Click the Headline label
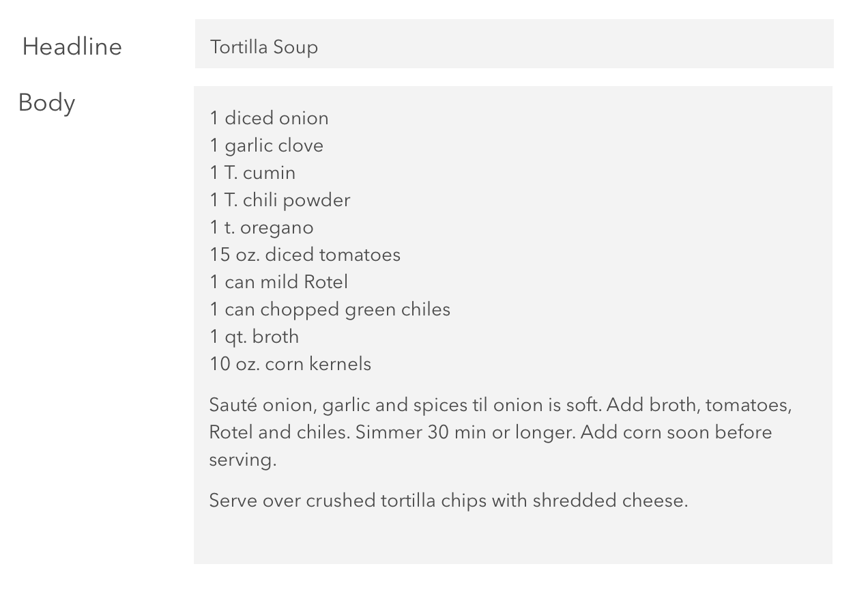Screen dimensions: 868x590 [72, 46]
